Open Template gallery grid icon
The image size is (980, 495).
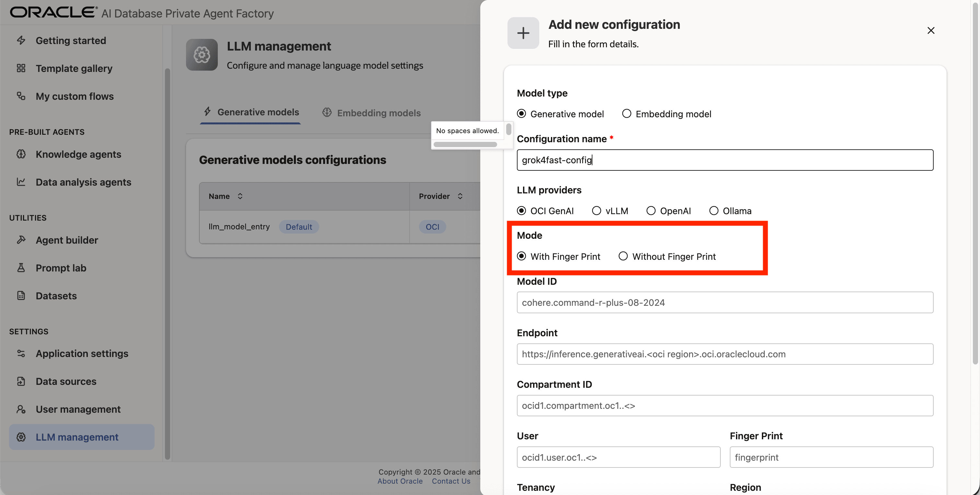click(21, 68)
